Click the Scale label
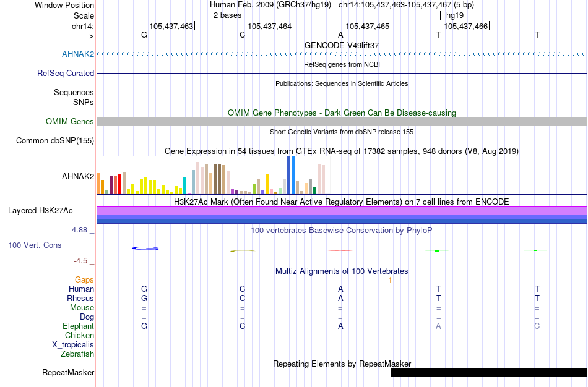This screenshot has width=588, height=387. click(84, 15)
